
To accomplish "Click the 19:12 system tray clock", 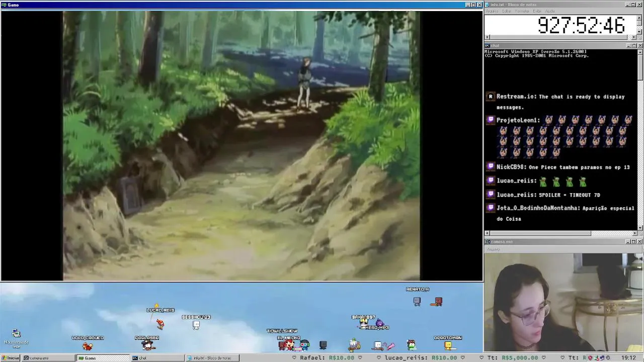I will (628, 358).
